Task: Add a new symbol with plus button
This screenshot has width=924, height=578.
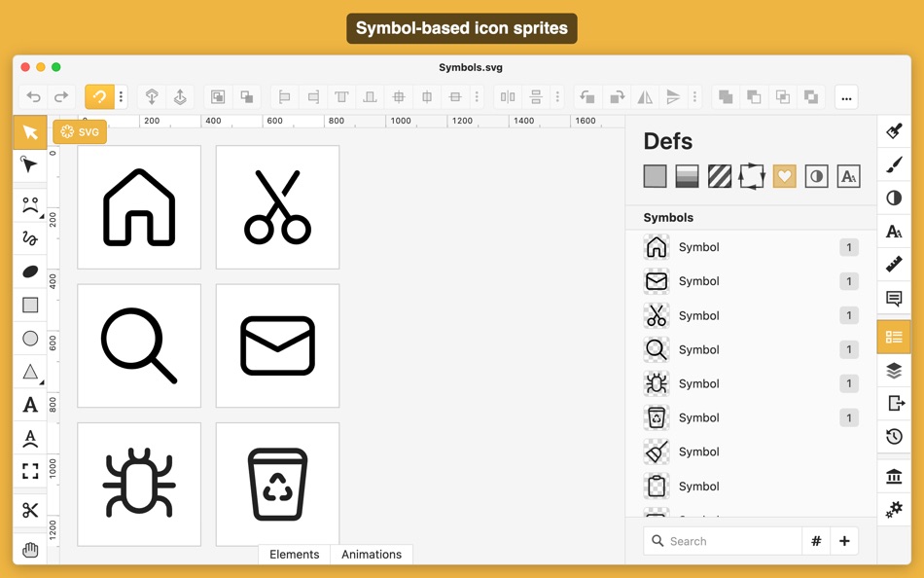Action: point(843,540)
